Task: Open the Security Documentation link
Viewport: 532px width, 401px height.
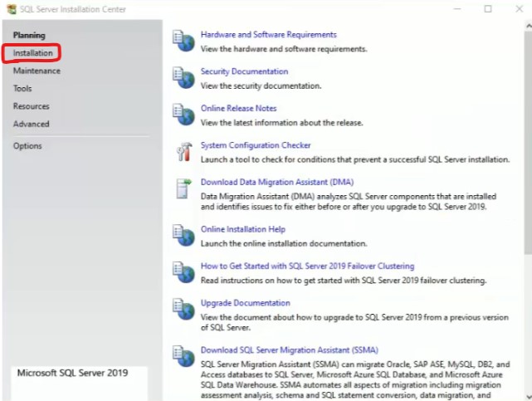Action: click(x=244, y=71)
